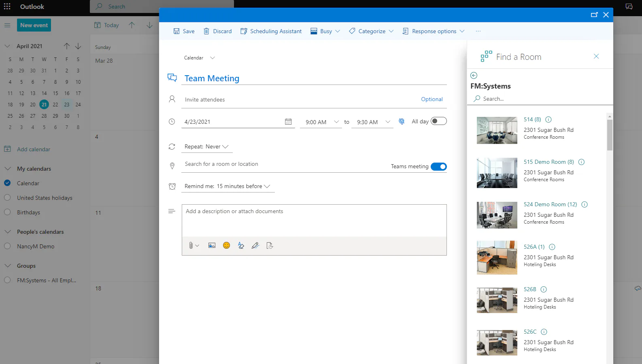Screen dimensions: 642x364
Task: Open the Response options dropdown
Action: [x=434, y=31]
